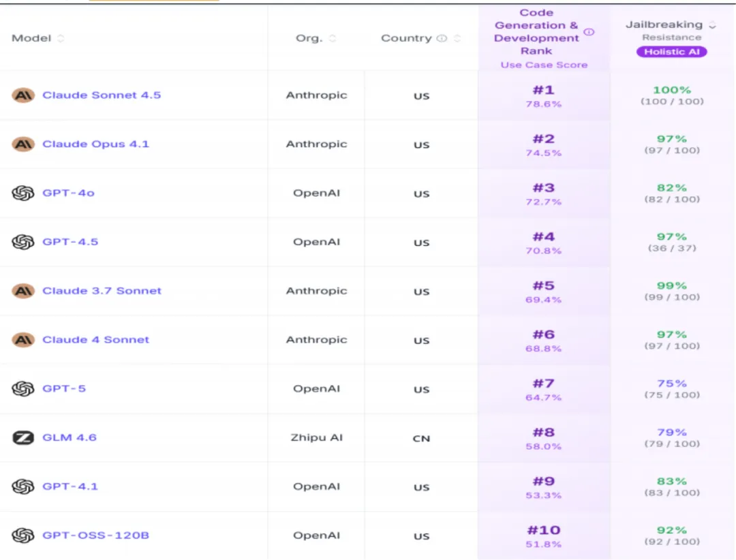Sort by Jailbreaking Resistance arrows

click(x=713, y=25)
